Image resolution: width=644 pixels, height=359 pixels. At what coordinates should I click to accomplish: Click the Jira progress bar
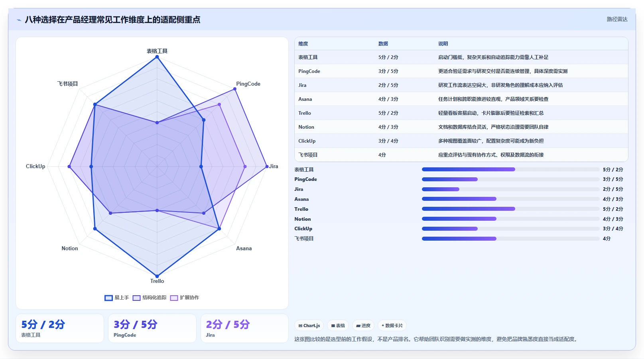(x=510, y=189)
